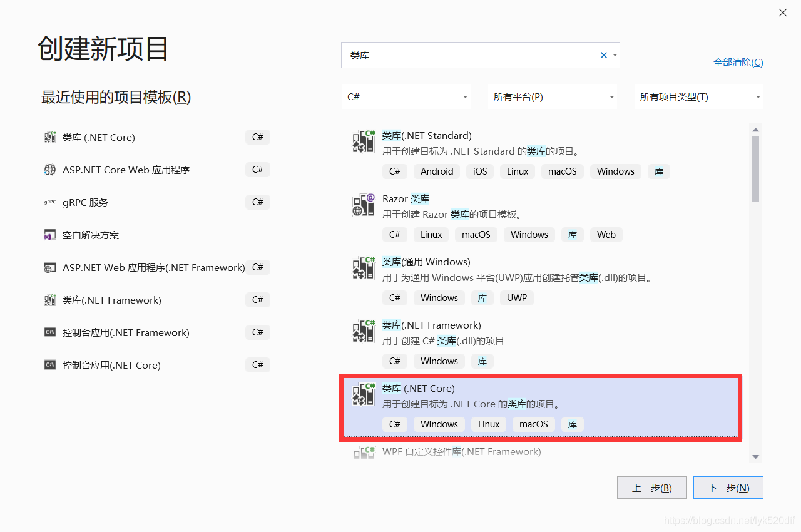Screen dimensions: 801x532
Task: Click the C# badge beside 控制台应用(.NET Core)
Action: tap(258, 365)
